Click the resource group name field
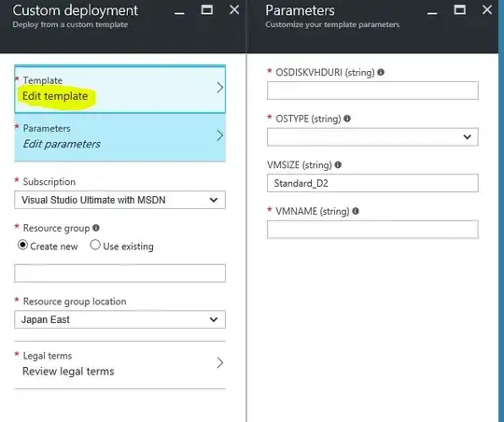504x422 pixels. pos(119,273)
